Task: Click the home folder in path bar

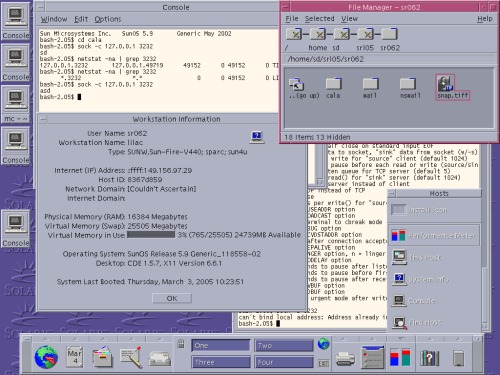Action: tap(318, 34)
